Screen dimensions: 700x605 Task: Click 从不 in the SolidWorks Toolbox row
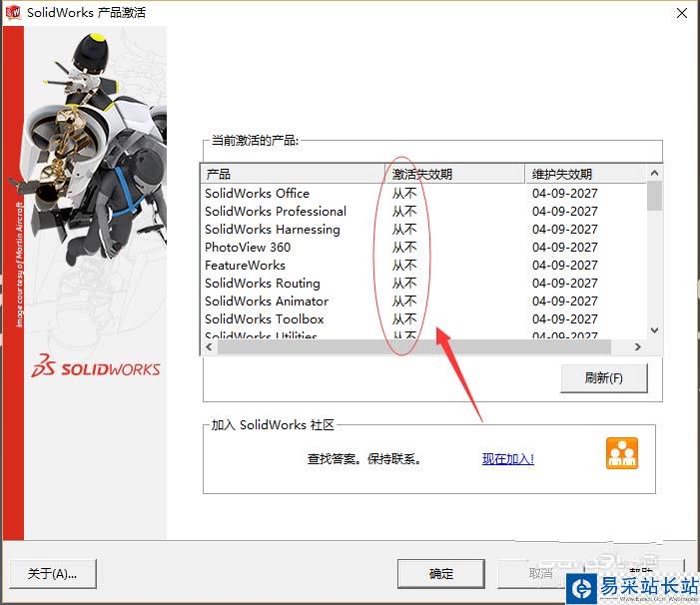(404, 318)
